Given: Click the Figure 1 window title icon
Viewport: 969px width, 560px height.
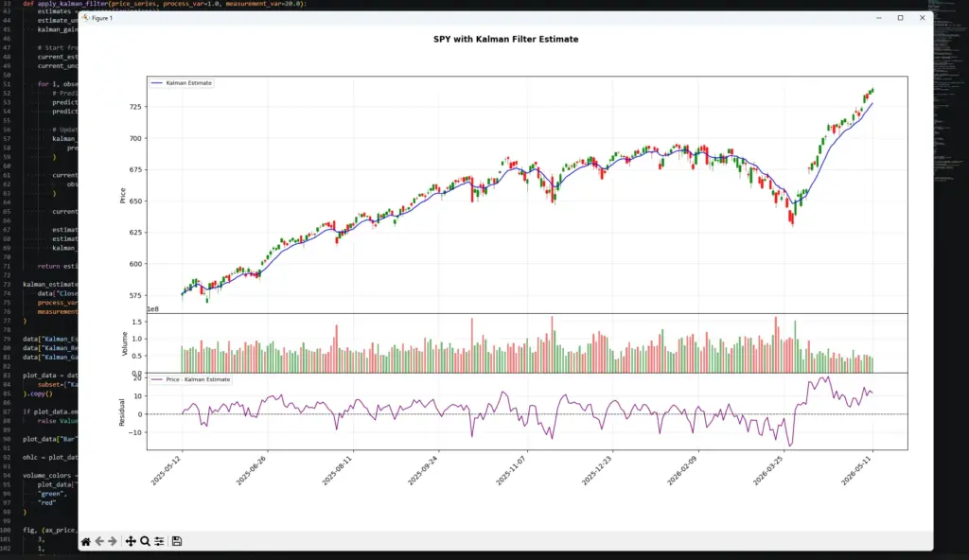Looking at the screenshot, I should click(85, 18).
